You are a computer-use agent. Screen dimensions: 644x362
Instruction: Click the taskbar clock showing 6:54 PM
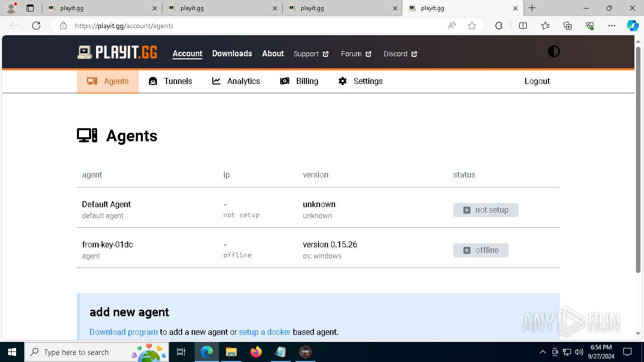(x=601, y=352)
